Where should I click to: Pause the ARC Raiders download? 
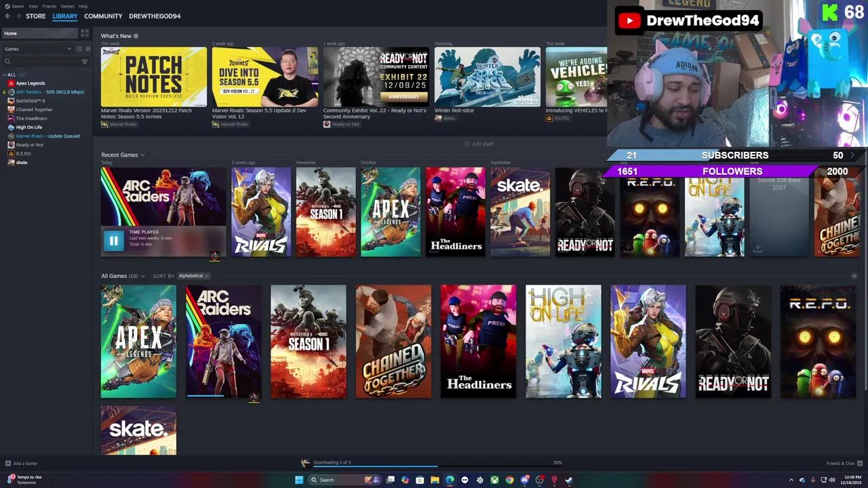(x=113, y=240)
